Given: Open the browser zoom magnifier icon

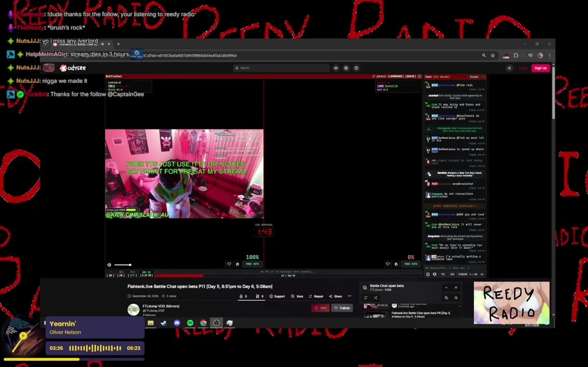Looking at the screenshot, I should (484, 56).
